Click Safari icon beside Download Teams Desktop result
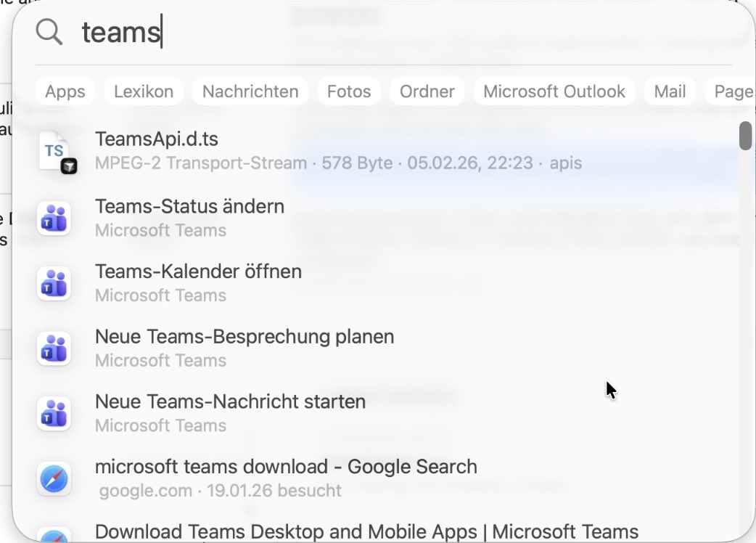Viewport: 756px width, 543px height. (x=54, y=535)
